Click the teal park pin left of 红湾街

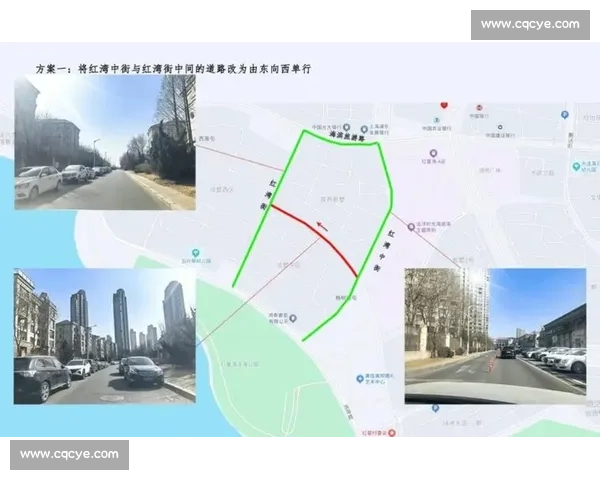[x=196, y=253]
